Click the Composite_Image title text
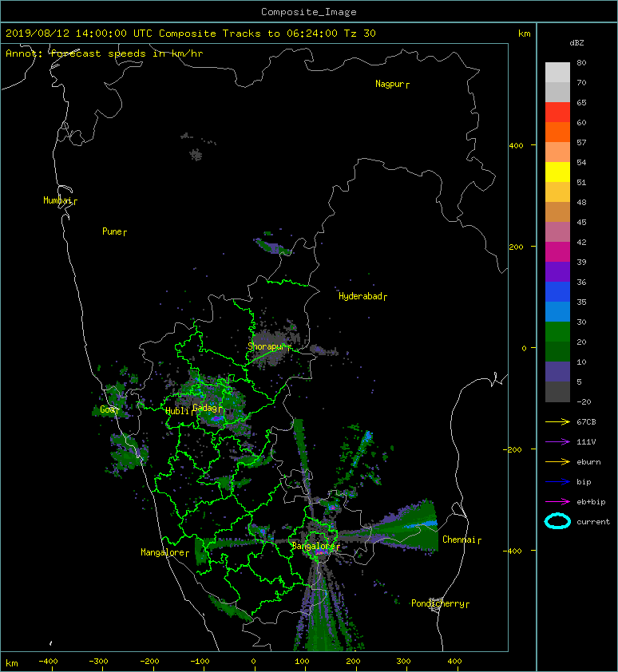This screenshot has height=672, width=618. 309,12
